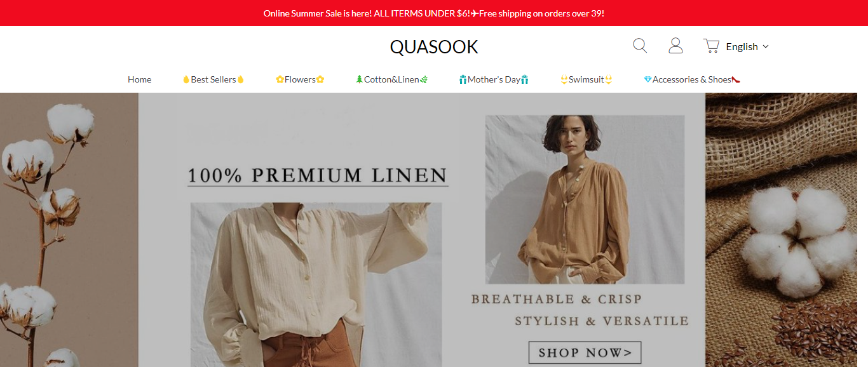
Task: Expand the English language dropdown
Action: [747, 46]
